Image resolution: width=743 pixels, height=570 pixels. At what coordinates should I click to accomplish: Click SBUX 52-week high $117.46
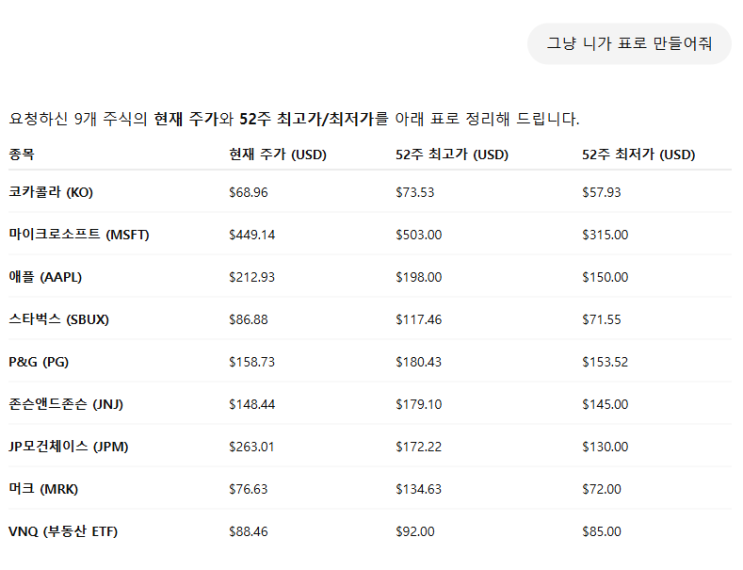(418, 319)
